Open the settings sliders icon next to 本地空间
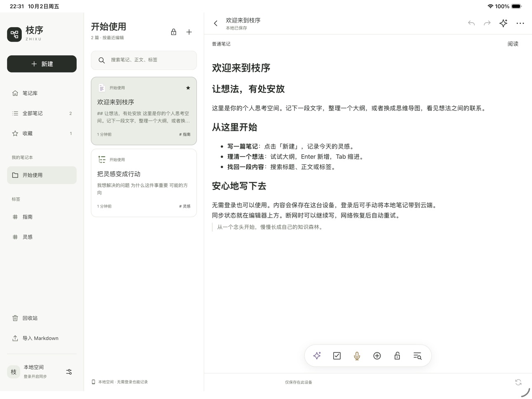This screenshot has height=399, width=532. coord(69,372)
